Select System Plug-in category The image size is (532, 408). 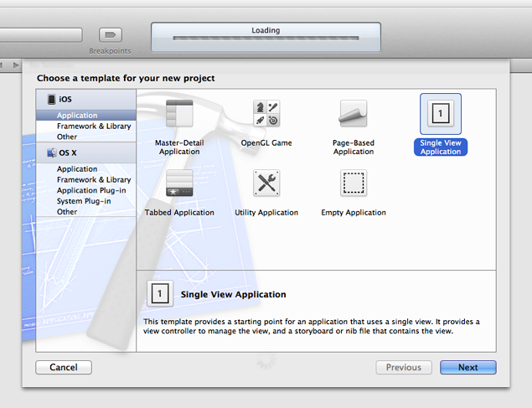point(84,202)
